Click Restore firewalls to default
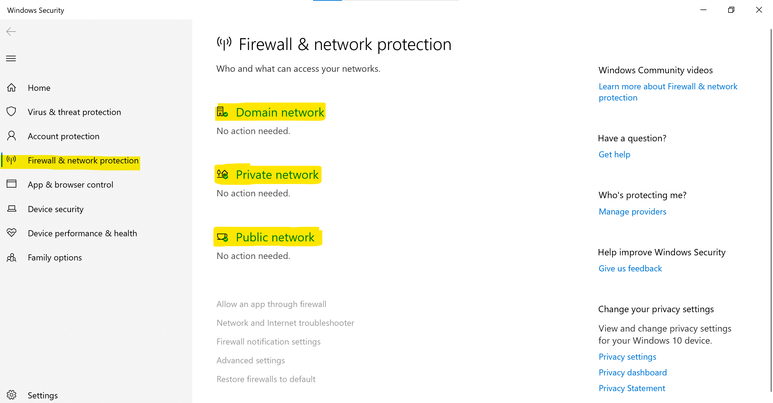773x403 pixels. point(266,379)
